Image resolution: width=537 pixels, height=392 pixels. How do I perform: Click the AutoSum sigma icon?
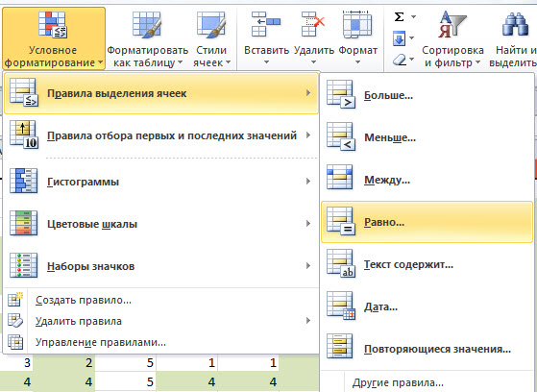click(x=399, y=16)
